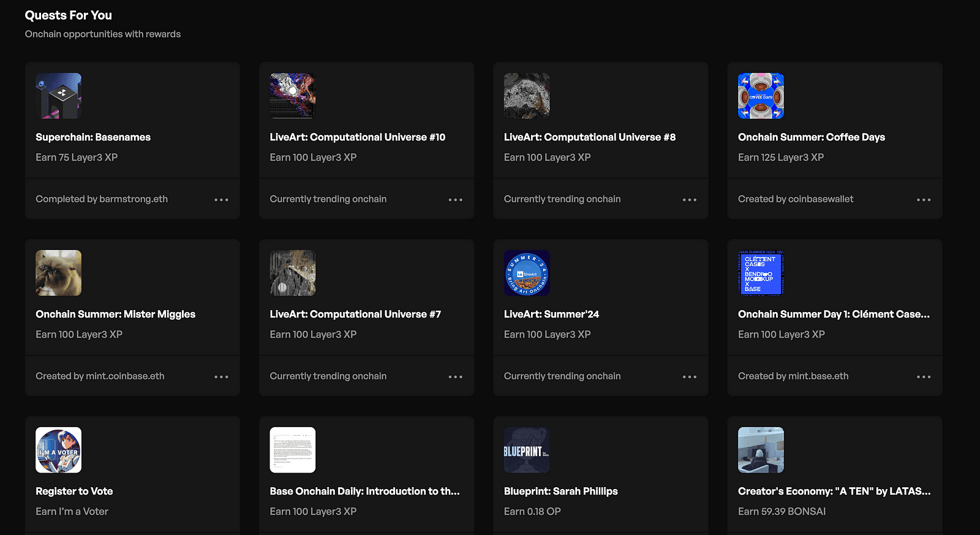Open more options on LiveArt: Summer'24 card
This screenshot has width=980, height=535.
690,377
